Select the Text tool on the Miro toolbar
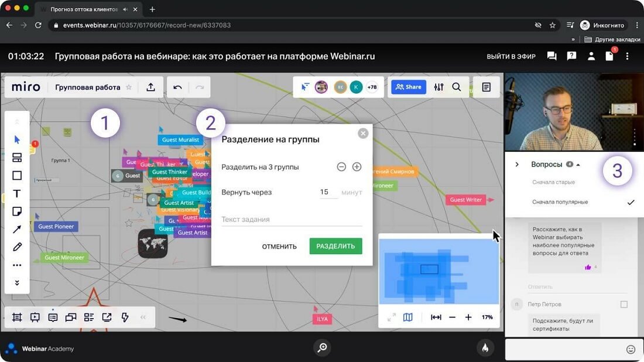The width and height of the screenshot is (644, 362). 16,193
